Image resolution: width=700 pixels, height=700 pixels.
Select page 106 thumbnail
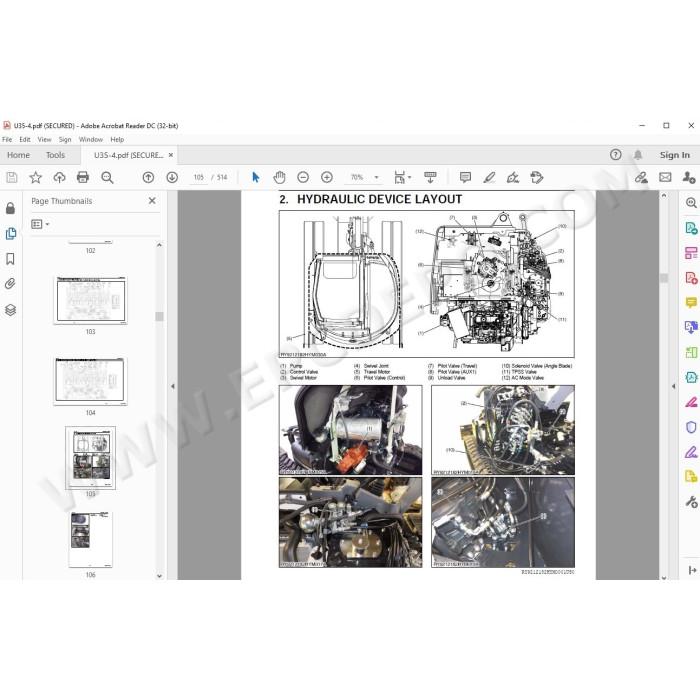pos(90,539)
